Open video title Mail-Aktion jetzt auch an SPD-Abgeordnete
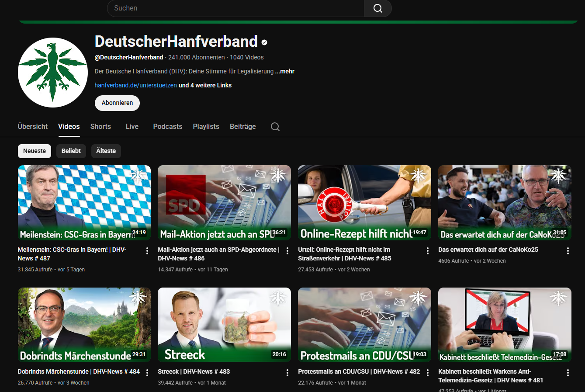The height and width of the screenshot is (392, 585). 218,254
